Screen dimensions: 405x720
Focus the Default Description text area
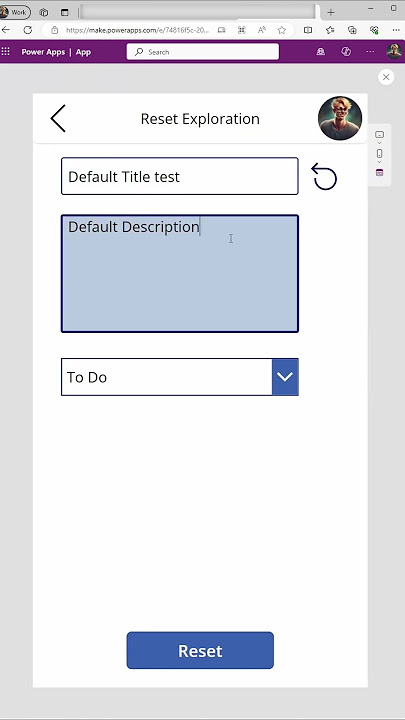click(180, 274)
